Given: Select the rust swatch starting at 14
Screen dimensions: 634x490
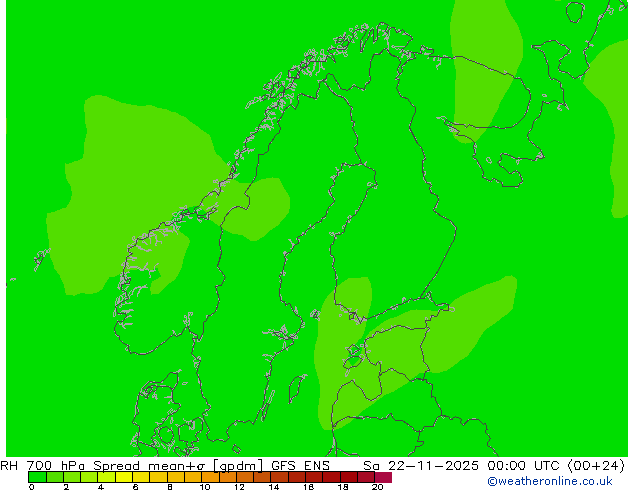Looking at the screenshot, I should click(x=279, y=477).
